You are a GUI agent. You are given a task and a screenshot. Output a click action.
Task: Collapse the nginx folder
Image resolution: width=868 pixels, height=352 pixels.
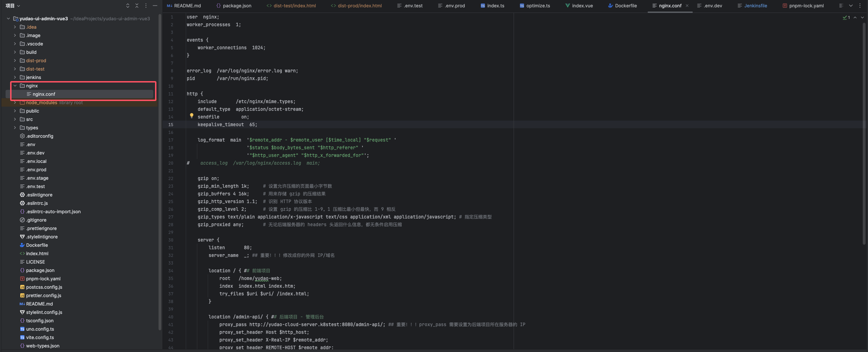coord(15,86)
